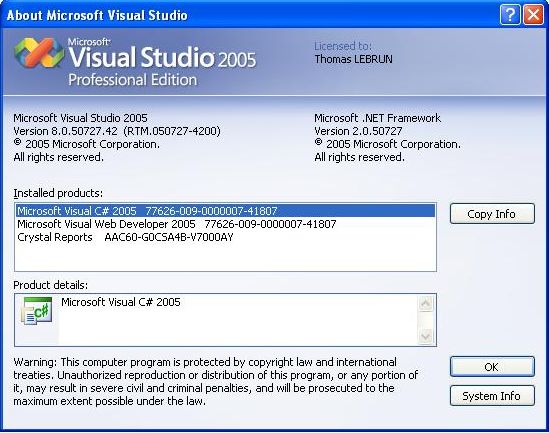Open System Info
This screenshot has height=433, width=549.
(492, 396)
